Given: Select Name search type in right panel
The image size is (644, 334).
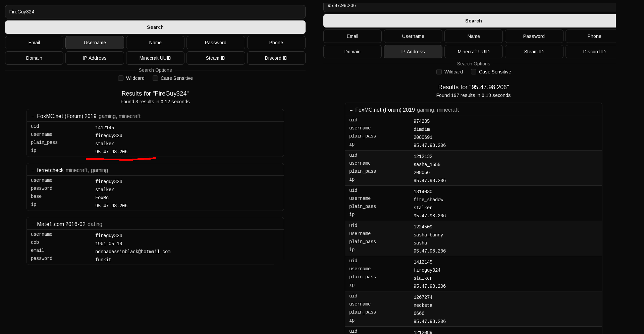Looking at the screenshot, I should [474, 36].
